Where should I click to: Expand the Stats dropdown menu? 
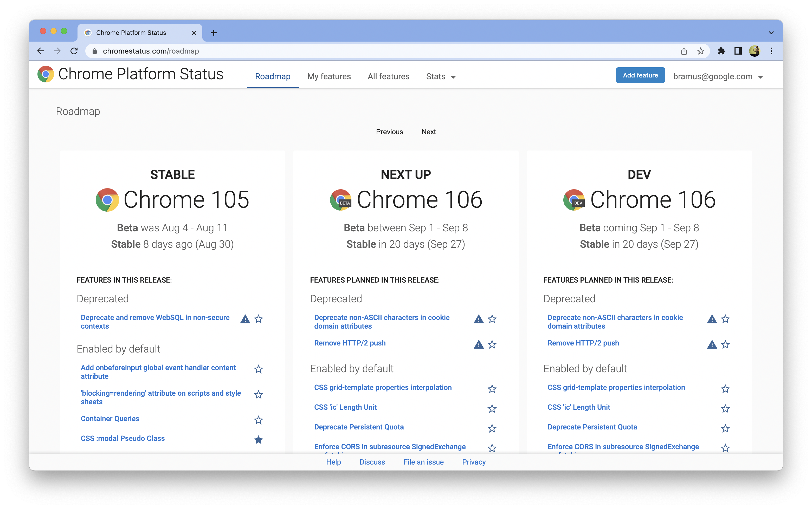pyautogui.click(x=441, y=76)
